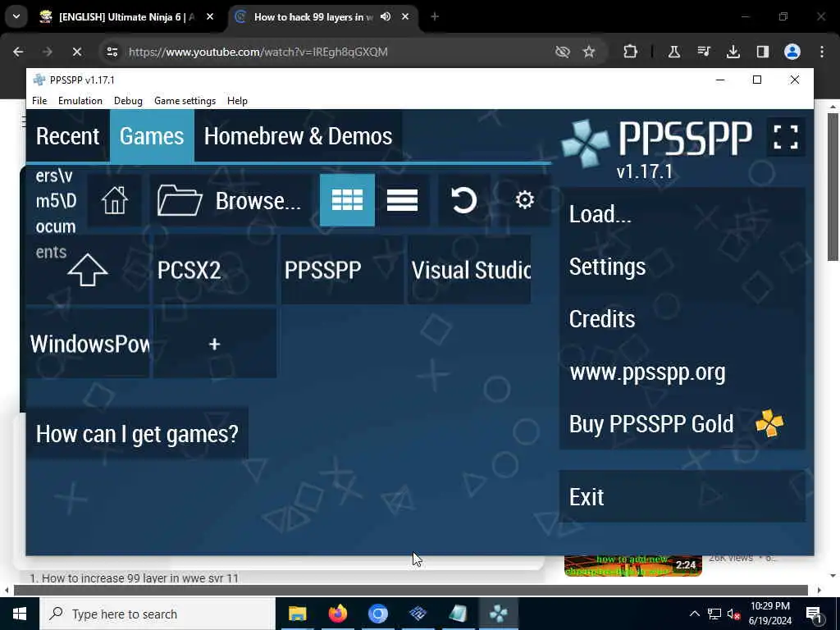The width and height of the screenshot is (840, 630).
Task: Select the Games tab
Action: [152, 136]
